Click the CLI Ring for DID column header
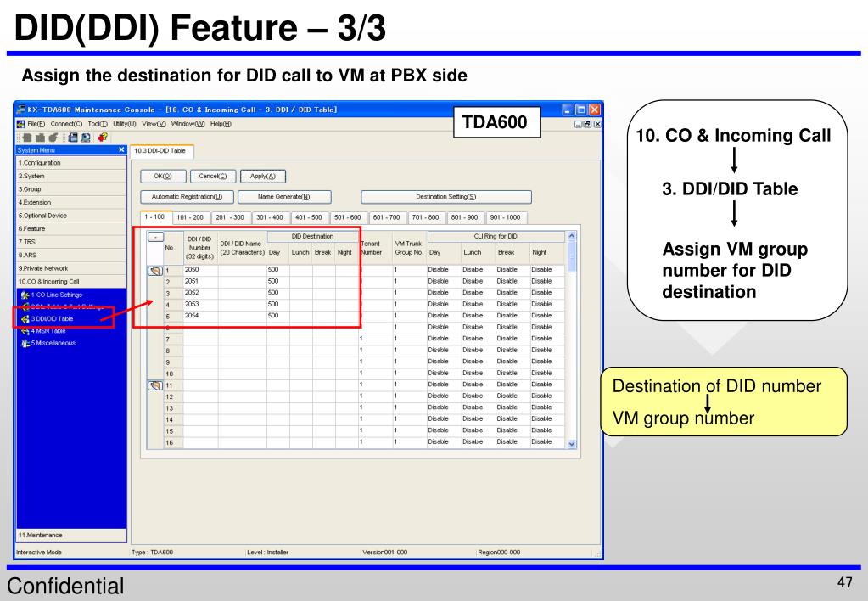The height and width of the screenshot is (601, 868). click(496, 237)
